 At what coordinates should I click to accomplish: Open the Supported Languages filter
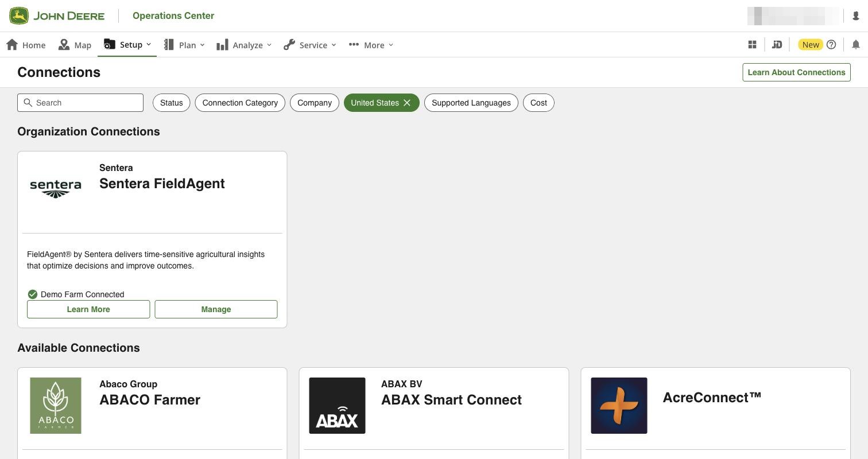[x=471, y=103]
